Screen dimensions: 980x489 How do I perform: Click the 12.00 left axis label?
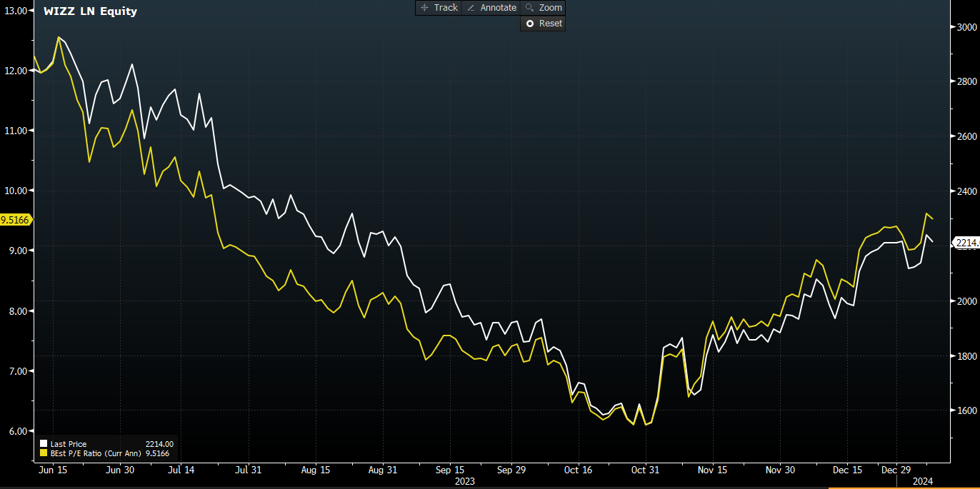[16, 71]
